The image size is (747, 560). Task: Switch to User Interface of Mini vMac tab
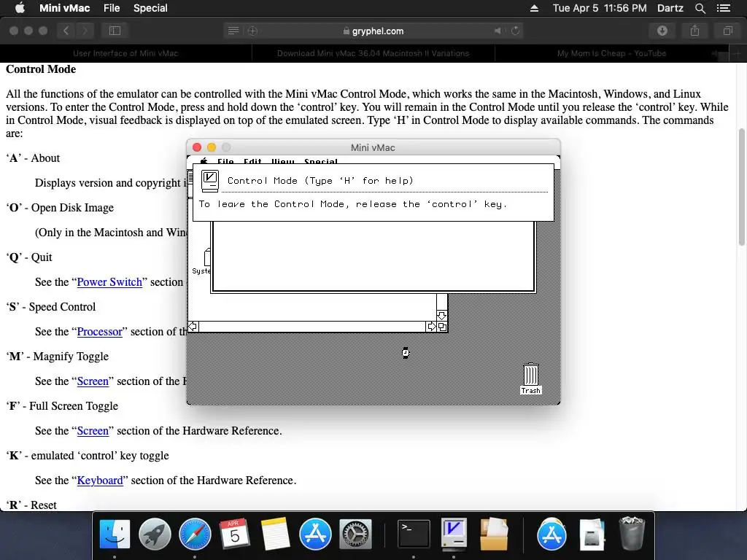tap(125, 53)
